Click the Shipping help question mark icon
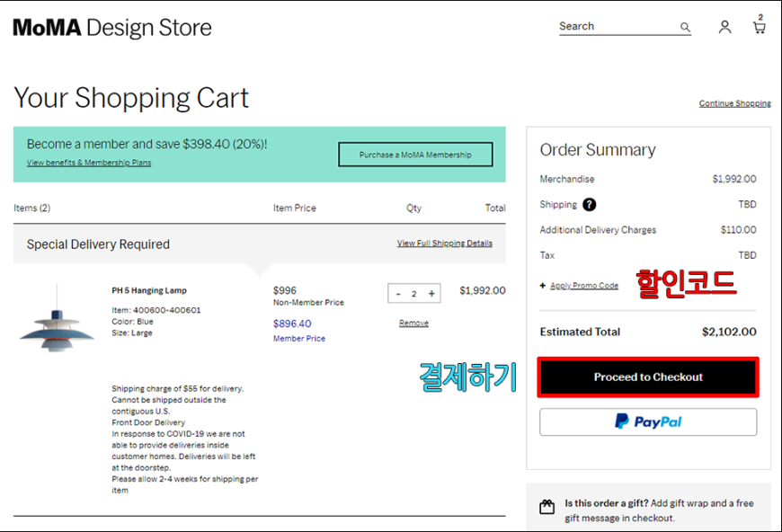The width and height of the screenshot is (782, 532). pos(589,204)
